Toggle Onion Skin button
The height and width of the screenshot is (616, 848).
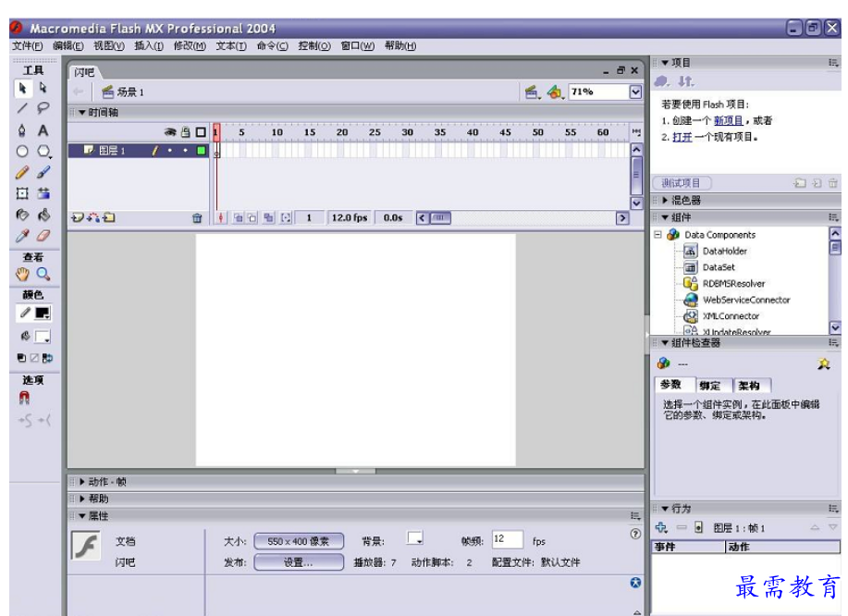(x=238, y=218)
